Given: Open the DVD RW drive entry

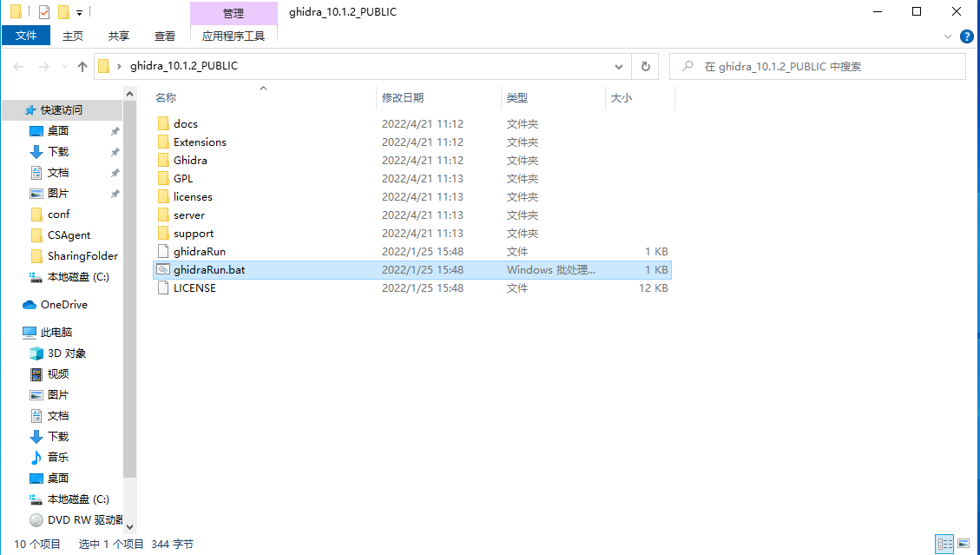Looking at the screenshot, I should point(76,520).
